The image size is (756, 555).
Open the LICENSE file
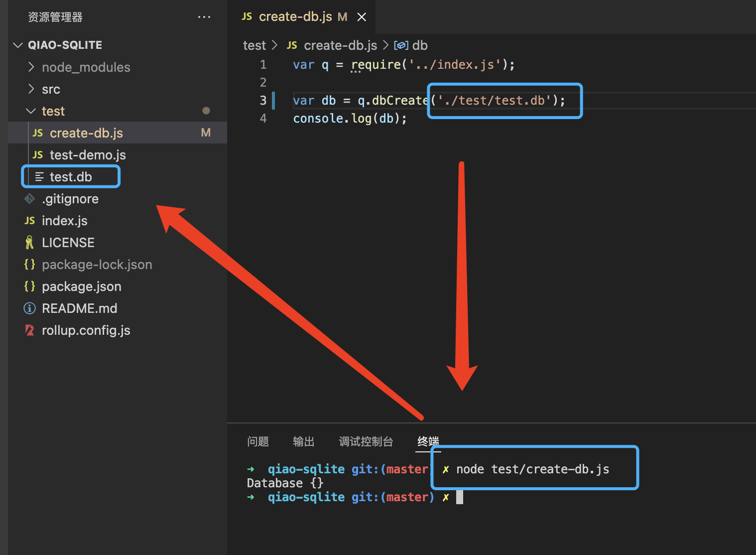(68, 243)
